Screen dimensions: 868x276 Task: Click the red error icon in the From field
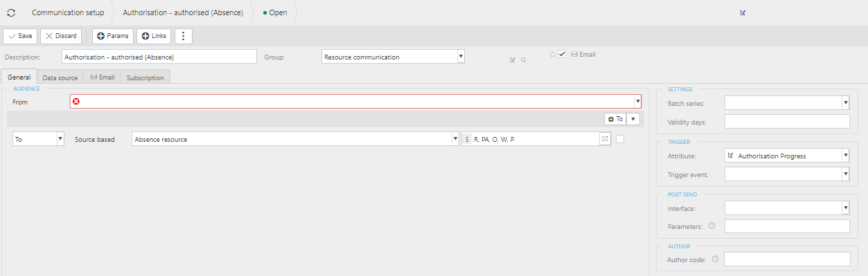[x=76, y=101]
